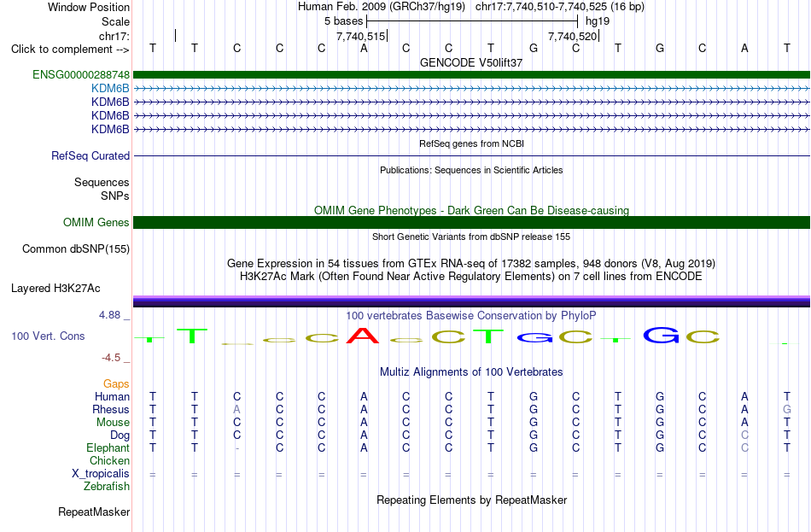The height and width of the screenshot is (532, 811).
Task: Click the 7,740,515 ruler position marker
Action: pos(361,36)
